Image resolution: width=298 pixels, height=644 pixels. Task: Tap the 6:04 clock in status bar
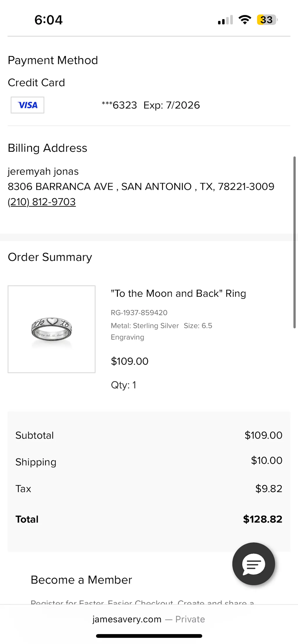click(48, 20)
